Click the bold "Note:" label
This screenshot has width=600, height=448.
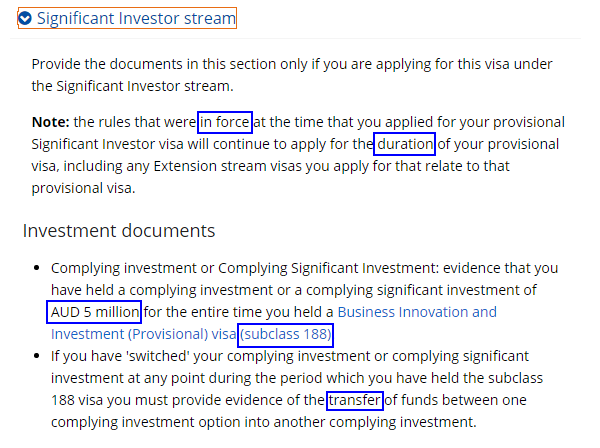(51, 122)
